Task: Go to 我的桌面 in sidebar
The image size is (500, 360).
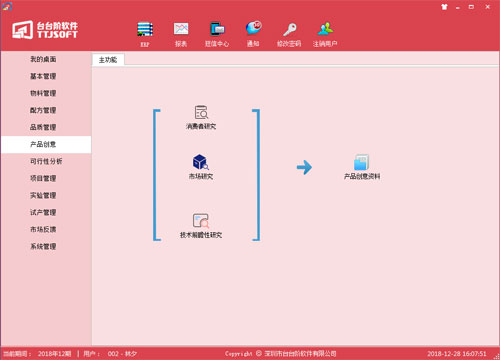Action: coord(43,59)
